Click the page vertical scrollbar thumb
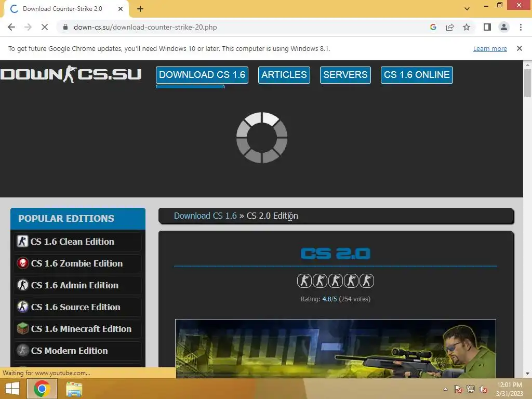Screen dimensions: 532x399 coord(527,83)
